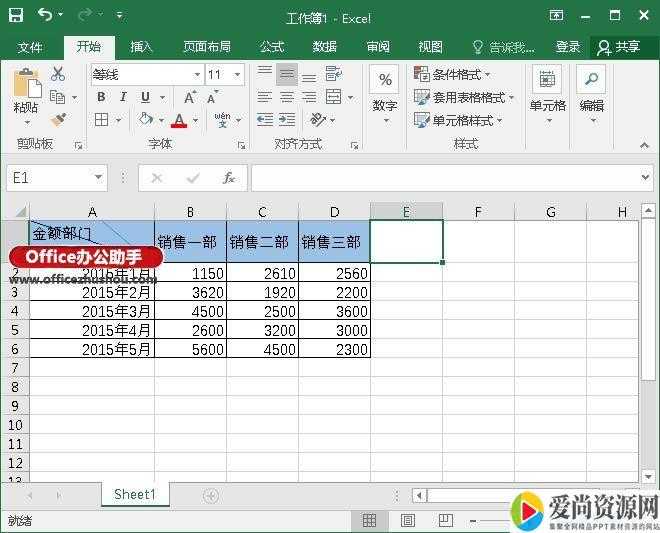Toggle Italic formatting
The image size is (660, 533).
123,97
